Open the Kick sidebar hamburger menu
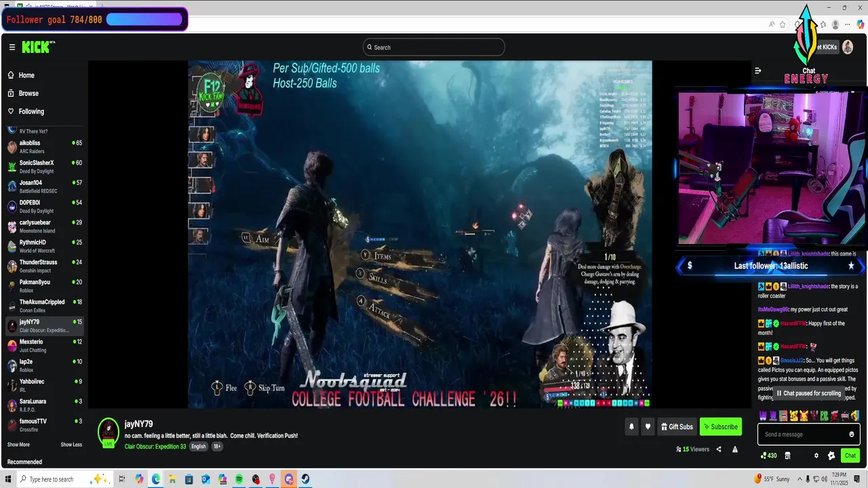The width and height of the screenshot is (868, 488). click(x=12, y=47)
